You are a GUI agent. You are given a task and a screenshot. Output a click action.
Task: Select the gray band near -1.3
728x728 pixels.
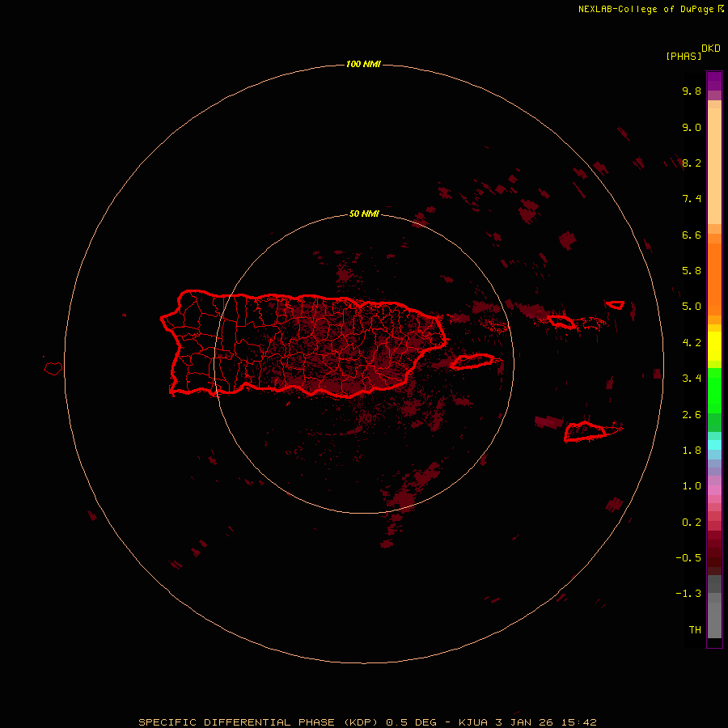[x=714, y=594]
